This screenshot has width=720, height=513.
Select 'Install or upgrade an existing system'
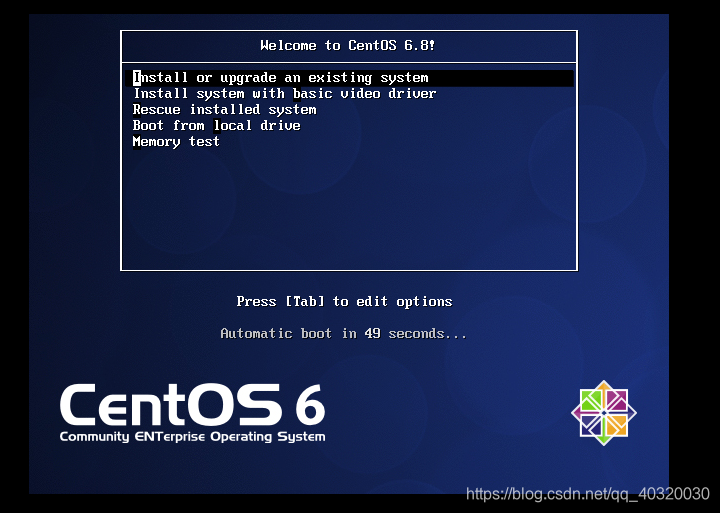click(349, 78)
